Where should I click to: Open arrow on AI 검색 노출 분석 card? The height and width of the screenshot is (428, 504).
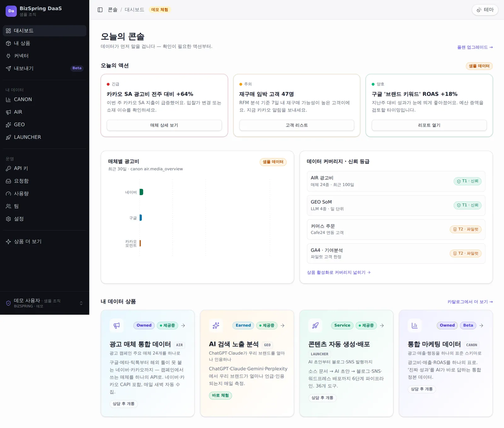[283, 325]
